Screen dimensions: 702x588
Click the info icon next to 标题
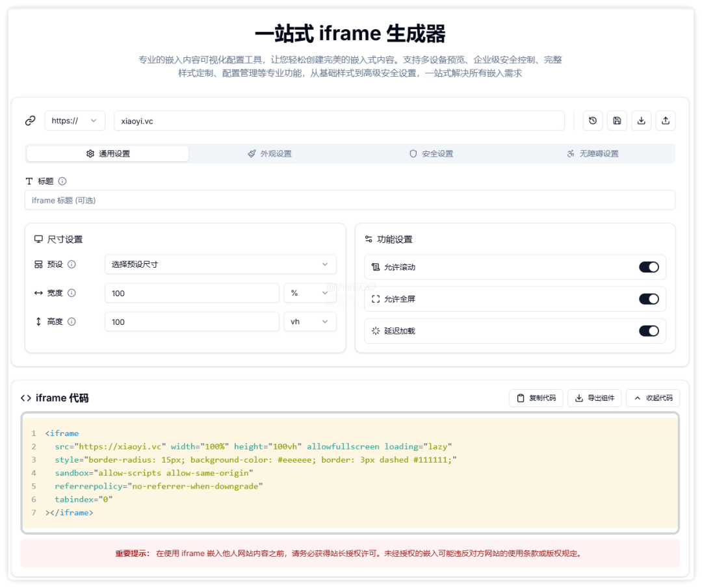point(62,181)
